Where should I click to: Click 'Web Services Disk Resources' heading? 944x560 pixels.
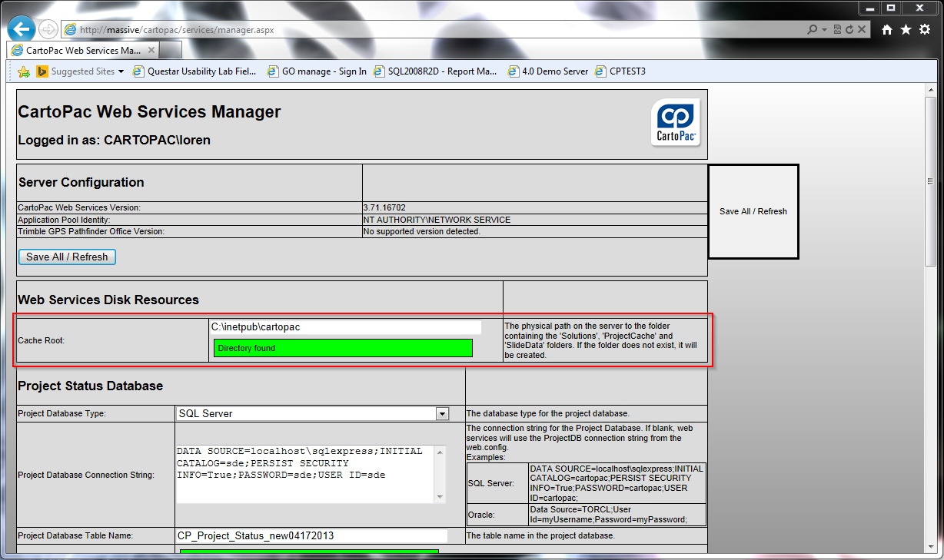(x=108, y=300)
